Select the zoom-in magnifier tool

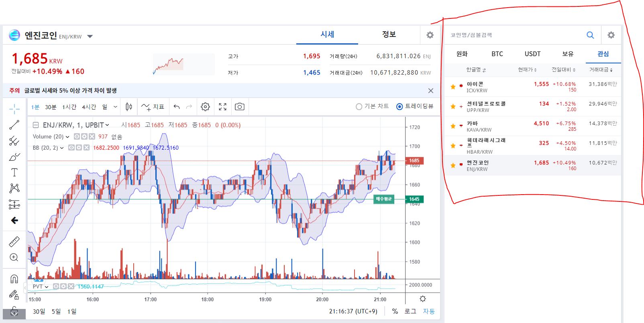(14, 258)
